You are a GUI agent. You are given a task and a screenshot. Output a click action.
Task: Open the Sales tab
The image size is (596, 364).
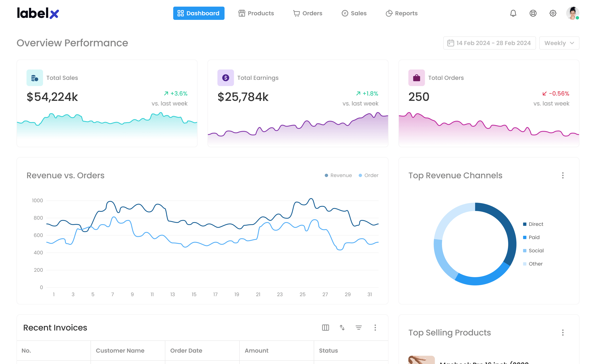pos(354,13)
